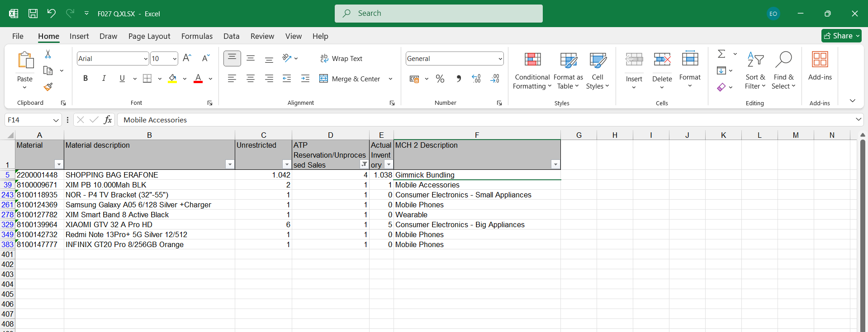Open the Material description filter dropdown

coord(230,164)
